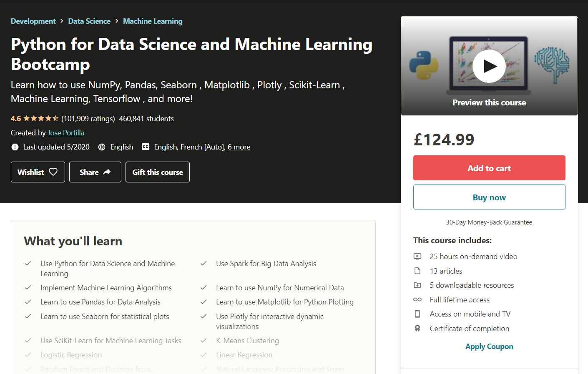Click the on-demand video icon

tap(417, 257)
